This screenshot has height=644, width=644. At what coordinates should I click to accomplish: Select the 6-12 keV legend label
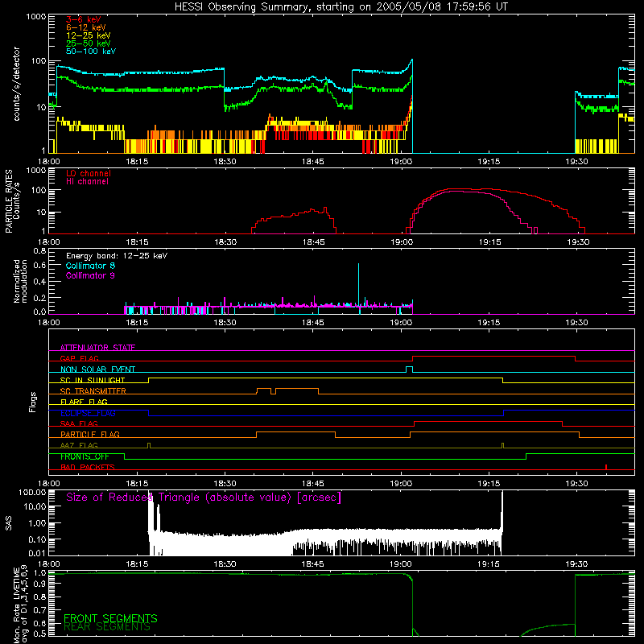tap(86, 27)
